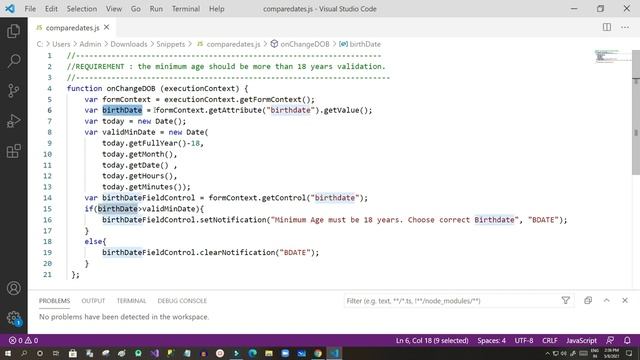Switch to the OUTPUT panel tab
Image resolution: width=640 pixels, height=360 pixels.
pos(93,301)
